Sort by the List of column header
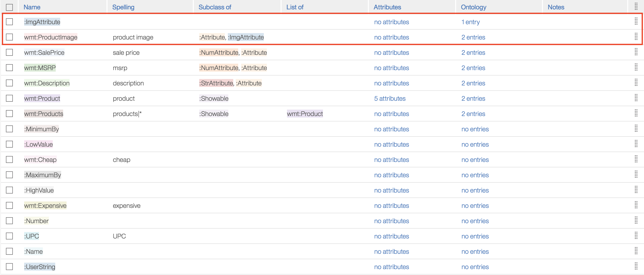Viewport: 644px width, 275px height. [x=295, y=7]
